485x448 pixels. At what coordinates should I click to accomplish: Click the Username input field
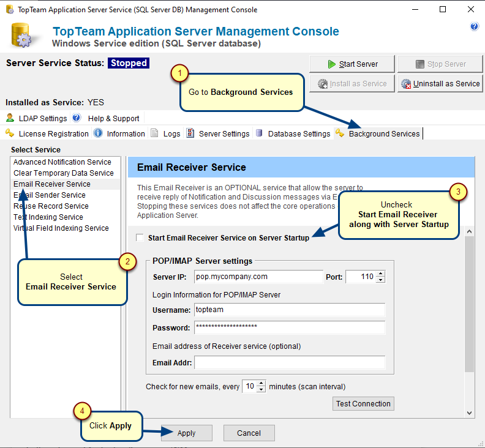pyautogui.click(x=290, y=310)
